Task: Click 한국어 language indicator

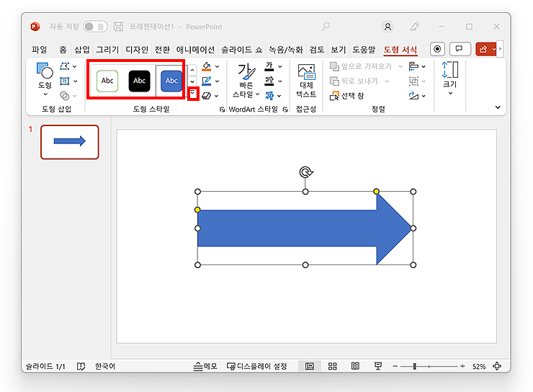Action: 105,366
